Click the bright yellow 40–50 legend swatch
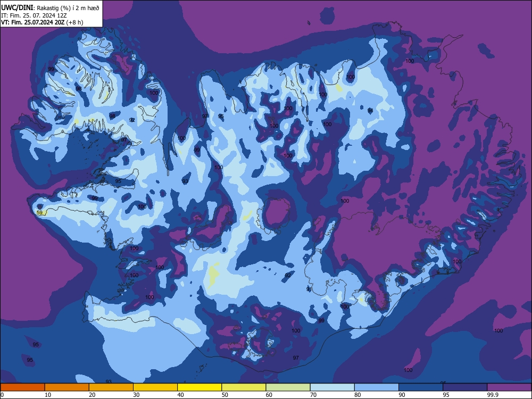This screenshot has height=399, width=532. (199, 387)
